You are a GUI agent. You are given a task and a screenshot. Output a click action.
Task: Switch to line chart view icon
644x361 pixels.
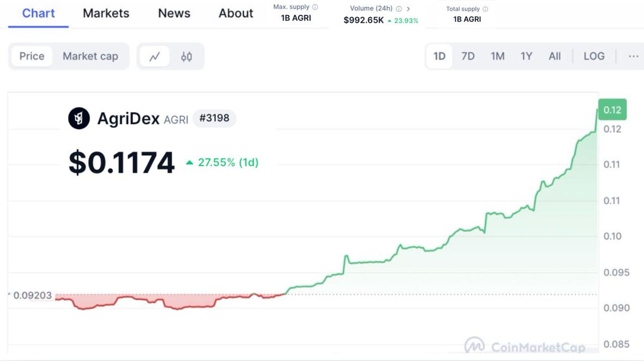coord(155,56)
